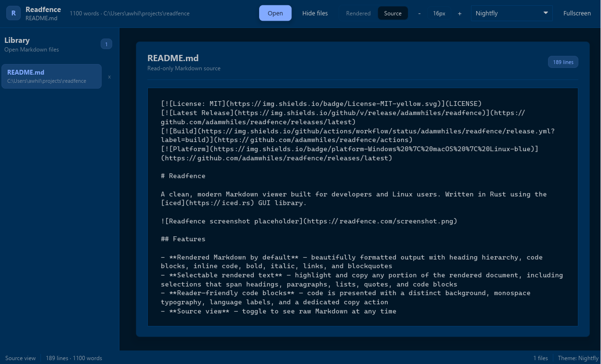Click 'Source view' in the status bar
This screenshot has width=601, height=364.
[x=20, y=358]
